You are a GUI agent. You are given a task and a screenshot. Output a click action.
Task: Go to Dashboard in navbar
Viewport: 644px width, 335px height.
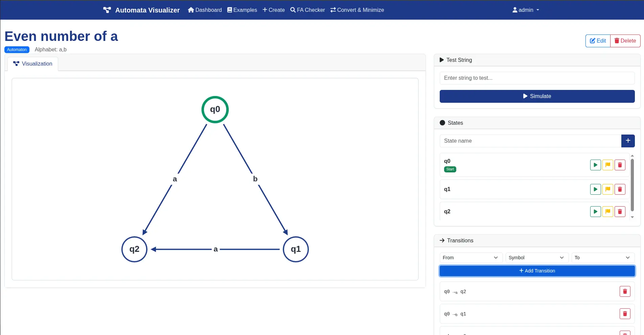205,10
